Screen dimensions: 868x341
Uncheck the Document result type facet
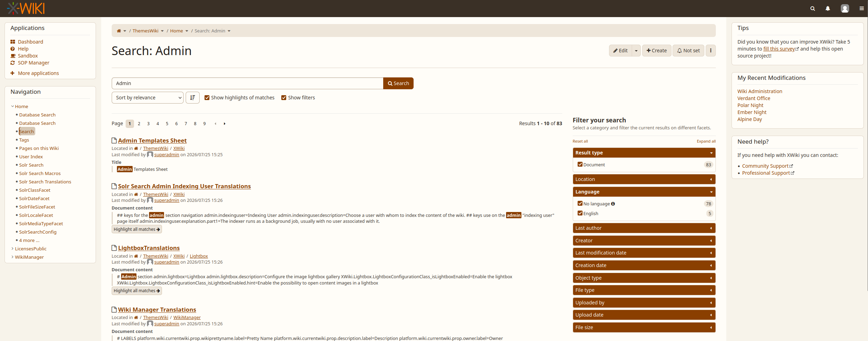pyautogui.click(x=580, y=164)
